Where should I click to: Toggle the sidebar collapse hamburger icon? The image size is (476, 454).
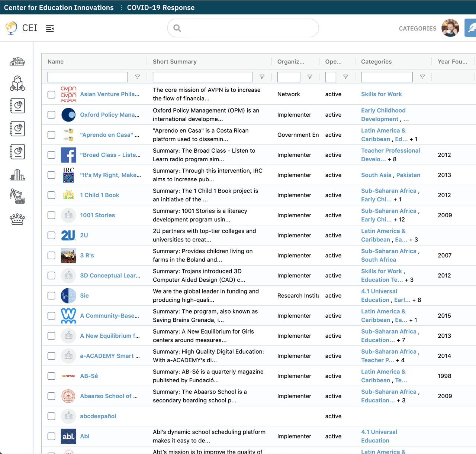(50, 29)
